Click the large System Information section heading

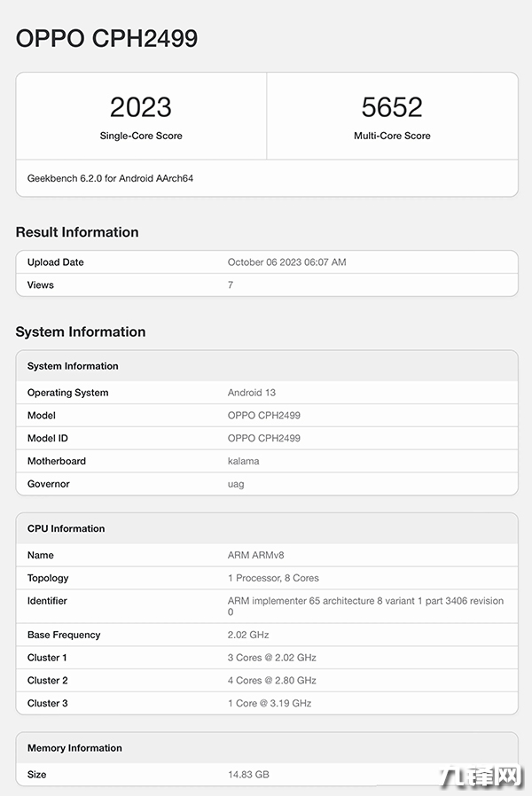tap(81, 332)
